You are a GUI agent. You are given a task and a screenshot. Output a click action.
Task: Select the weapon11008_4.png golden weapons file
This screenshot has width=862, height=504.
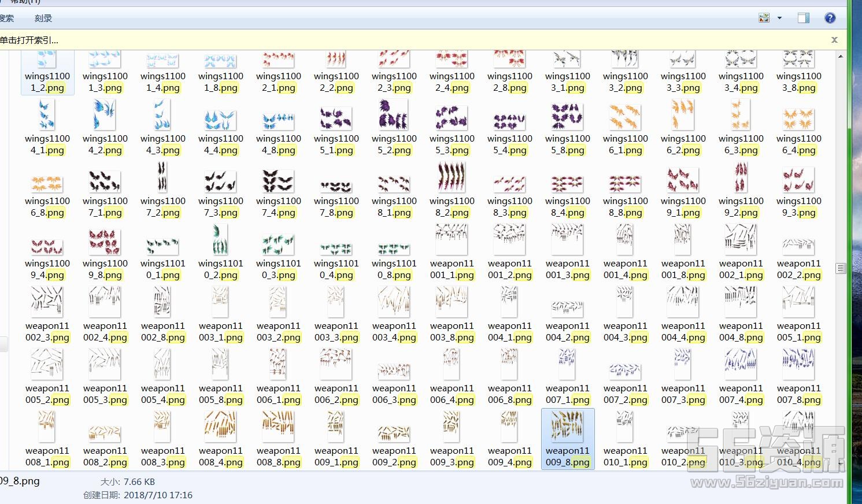220,427
